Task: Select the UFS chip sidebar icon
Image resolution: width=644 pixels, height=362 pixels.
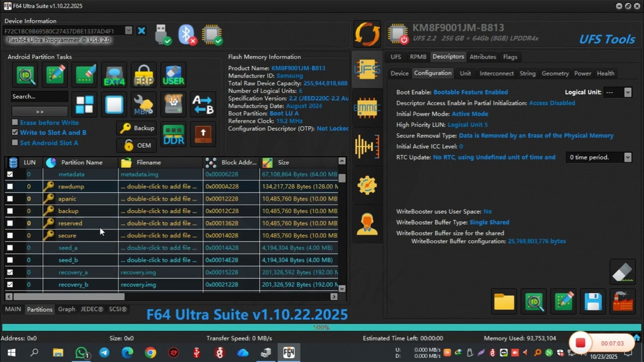Action: click(x=367, y=70)
